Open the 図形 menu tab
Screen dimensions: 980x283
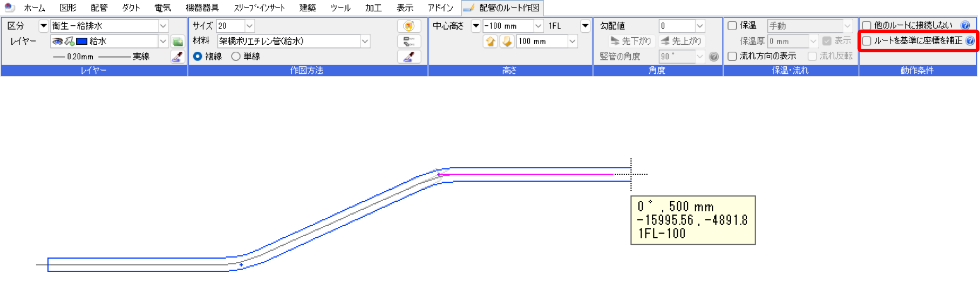[68, 8]
